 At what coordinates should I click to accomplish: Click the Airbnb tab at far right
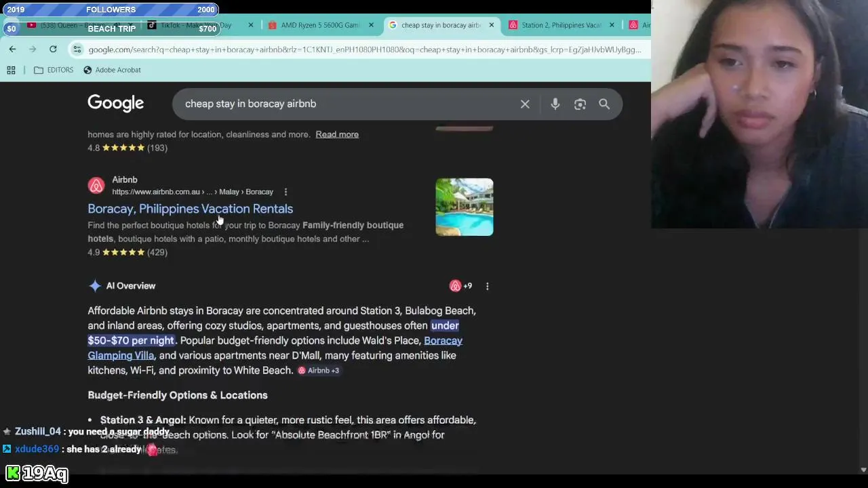point(639,25)
